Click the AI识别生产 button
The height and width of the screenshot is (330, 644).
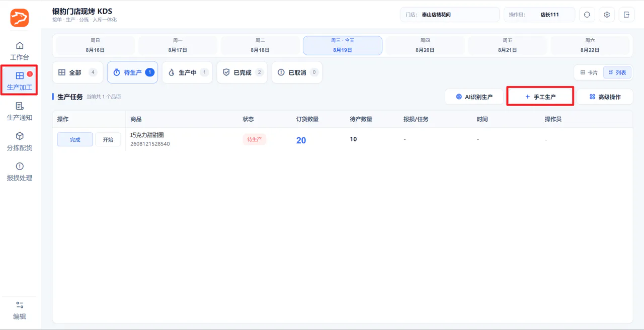point(474,97)
